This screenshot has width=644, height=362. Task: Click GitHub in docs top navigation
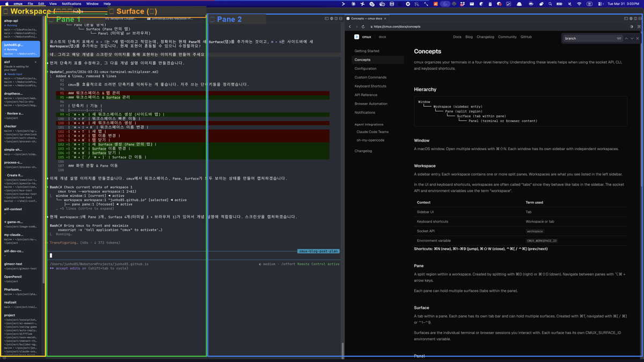pos(526,37)
